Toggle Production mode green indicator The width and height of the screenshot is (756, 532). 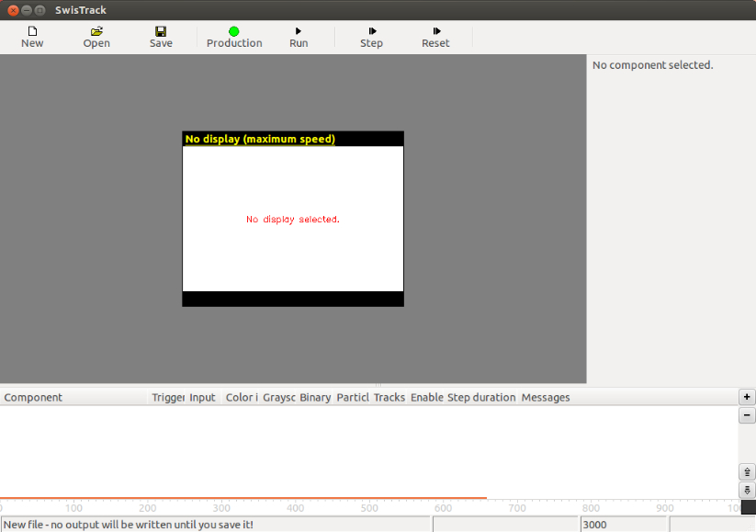[x=234, y=37]
